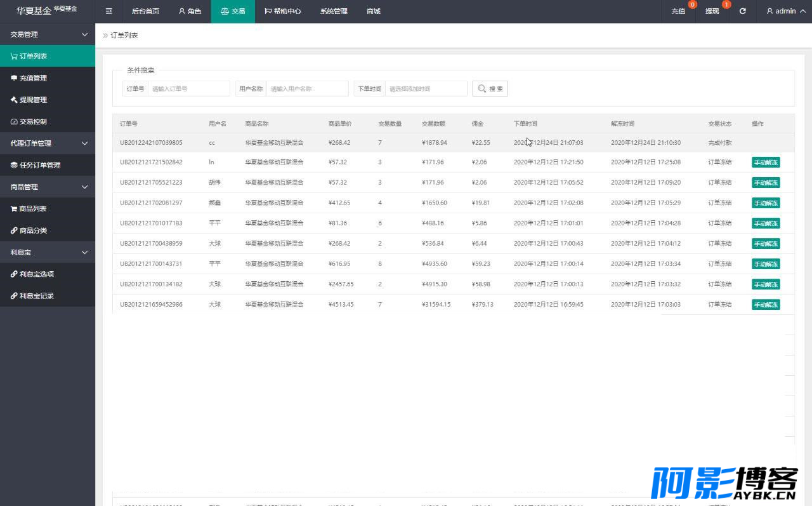Click the shopping cart icon for 订单列表
Screen dimensions: 812x506
(x=14, y=56)
